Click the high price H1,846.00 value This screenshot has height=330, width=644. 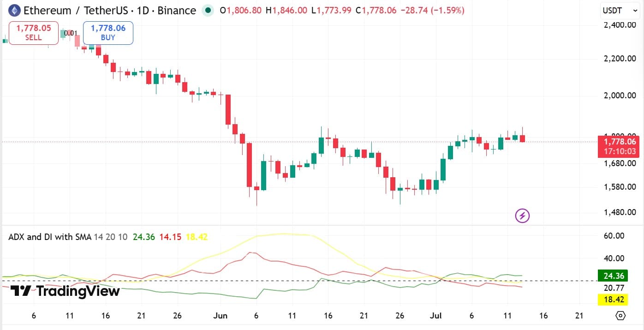pyautogui.click(x=286, y=10)
